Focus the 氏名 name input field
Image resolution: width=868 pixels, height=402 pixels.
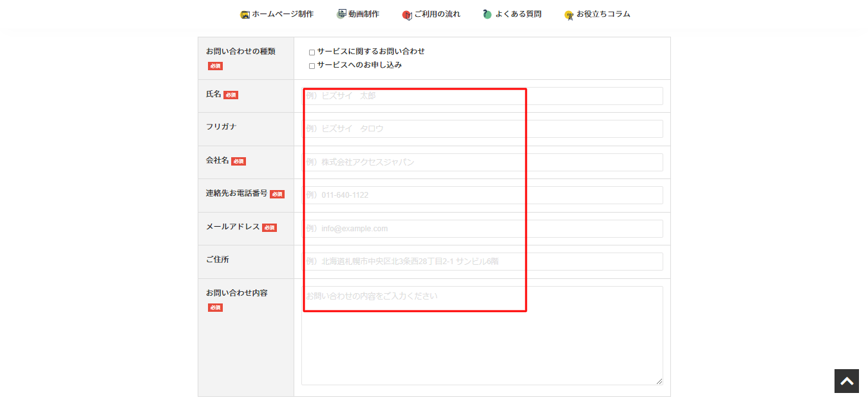tap(482, 96)
